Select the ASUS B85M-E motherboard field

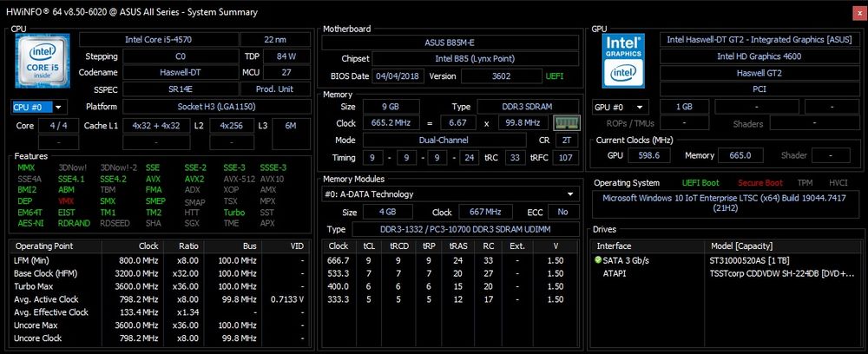pos(450,43)
